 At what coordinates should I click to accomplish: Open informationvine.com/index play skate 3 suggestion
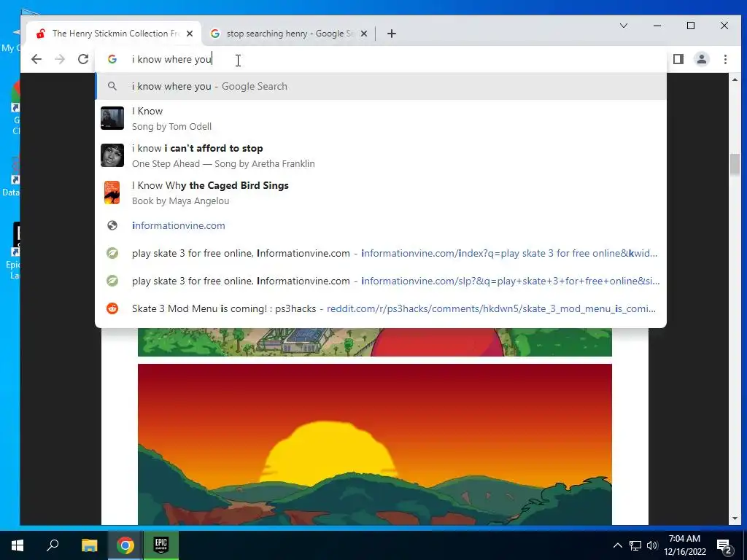(x=381, y=253)
